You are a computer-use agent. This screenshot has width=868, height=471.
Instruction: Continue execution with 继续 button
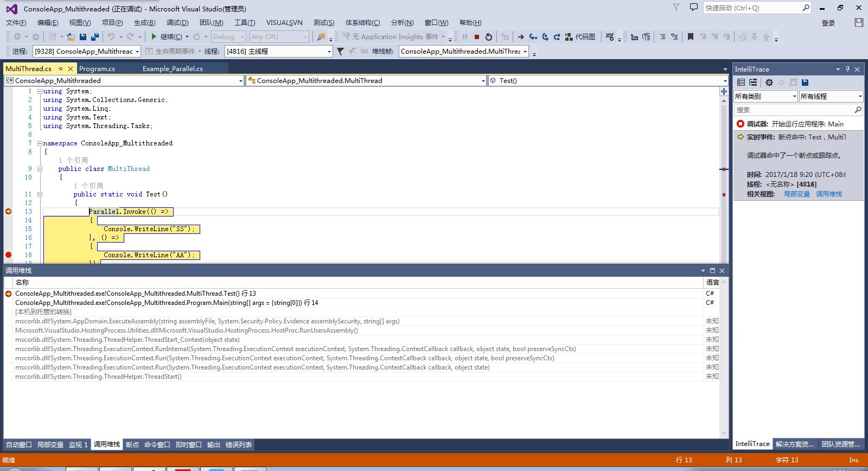(x=167, y=37)
